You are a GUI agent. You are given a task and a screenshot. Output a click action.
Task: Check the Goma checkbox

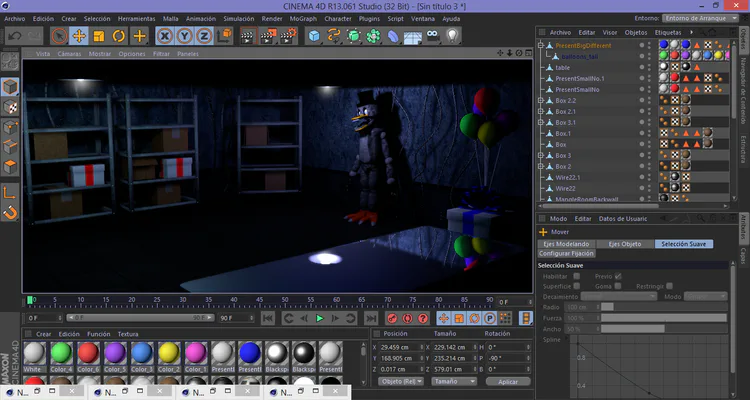[618, 286]
